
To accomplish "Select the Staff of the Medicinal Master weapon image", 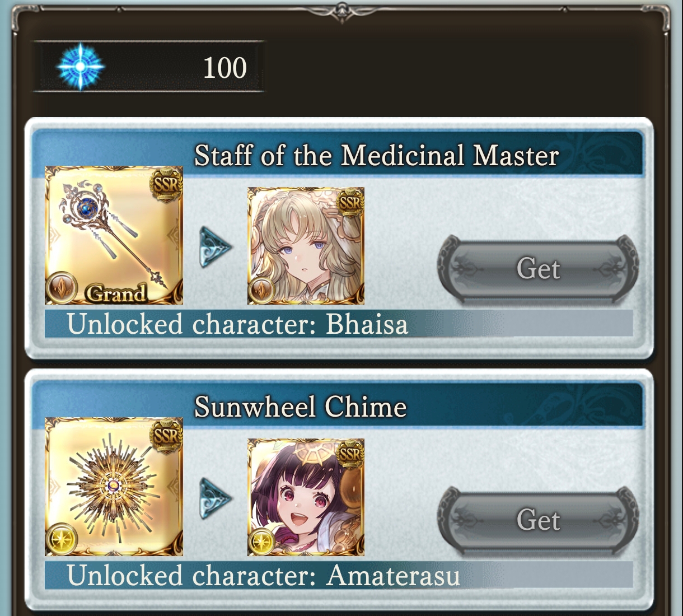I will coord(114,235).
